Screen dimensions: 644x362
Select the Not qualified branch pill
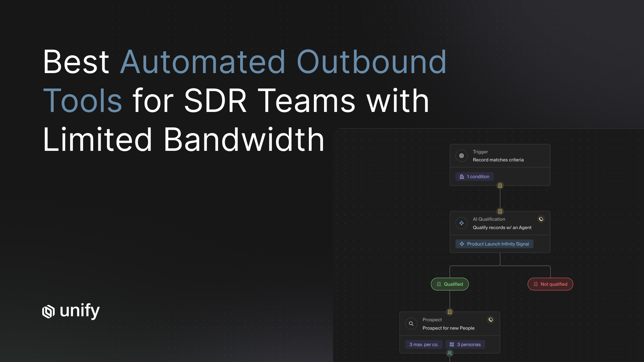click(550, 284)
